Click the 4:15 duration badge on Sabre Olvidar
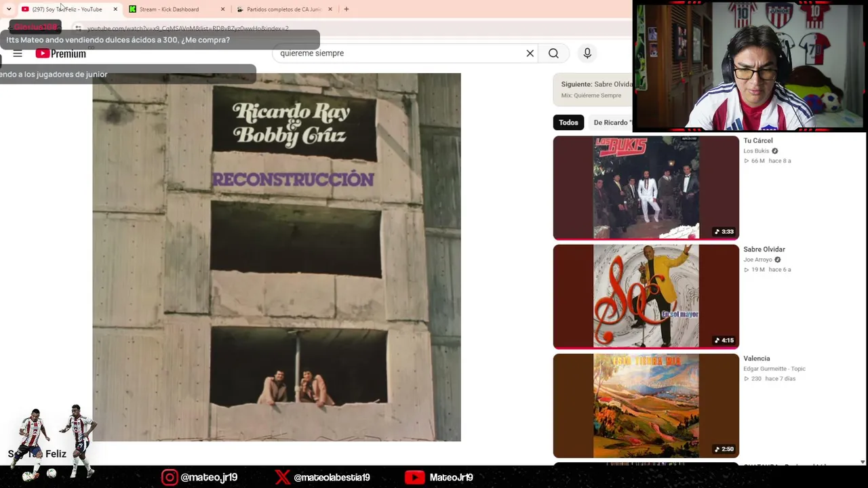The height and width of the screenshot is (488, 868). coord(724,341)
